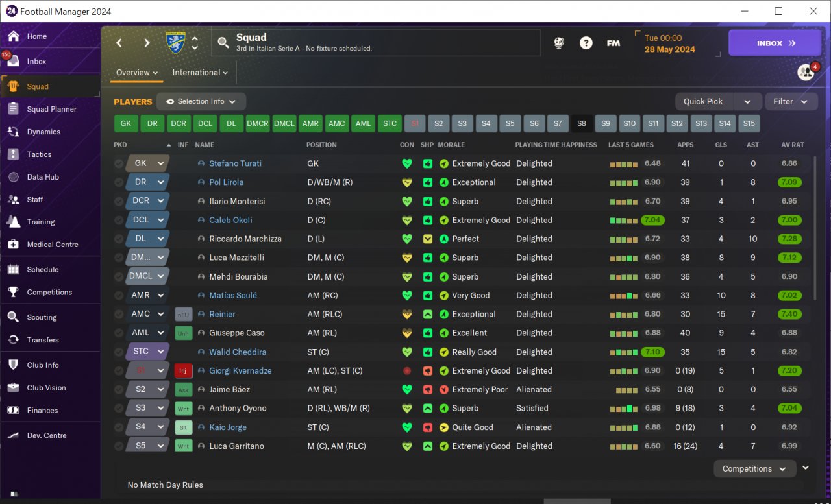Viewport: 831px width, 504px height.
Task: Open position dropdown for Jaime Báez S2
Action: pyautogui.click(x=147, y=389)
